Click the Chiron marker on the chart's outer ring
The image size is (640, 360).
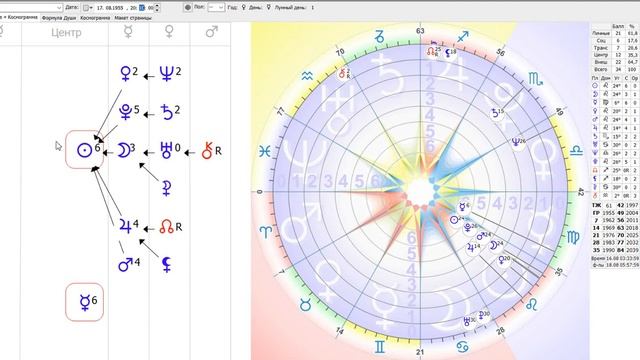coord(344,73)
